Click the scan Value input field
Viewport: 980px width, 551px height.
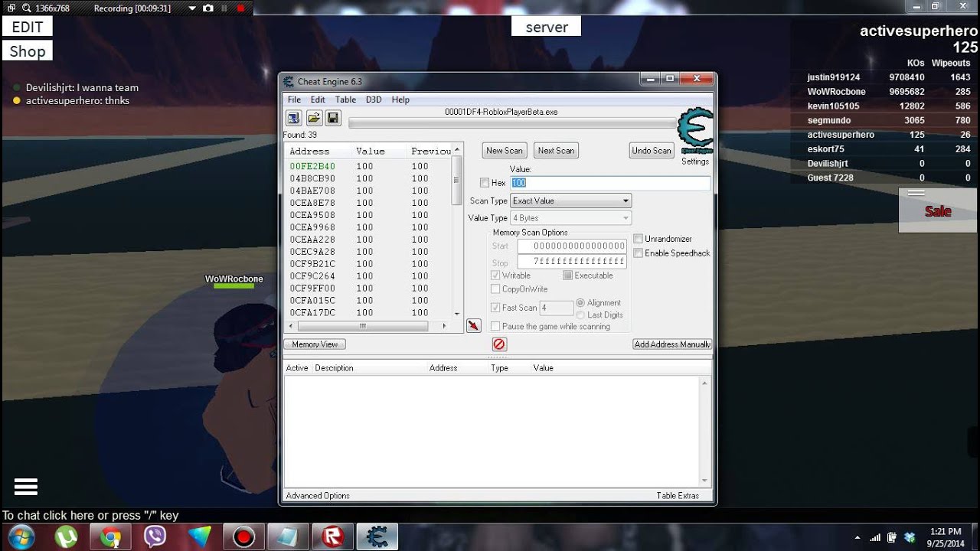point(610,183)
